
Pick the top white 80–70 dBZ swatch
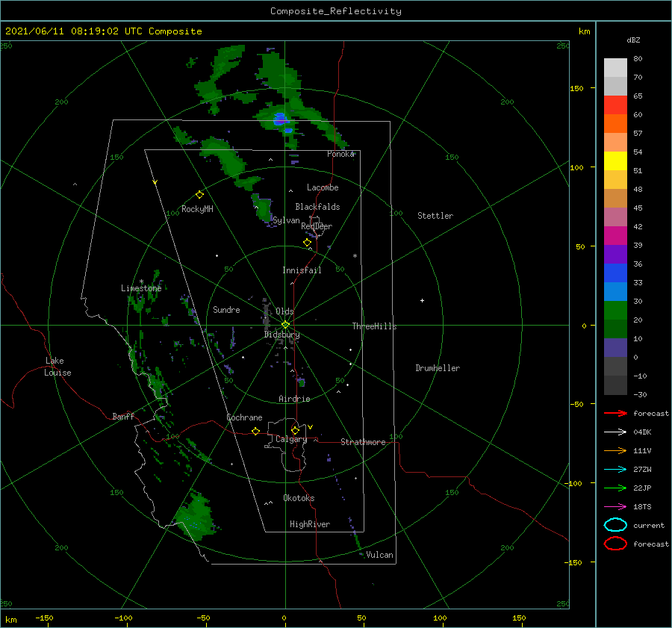tap(615, 68)
